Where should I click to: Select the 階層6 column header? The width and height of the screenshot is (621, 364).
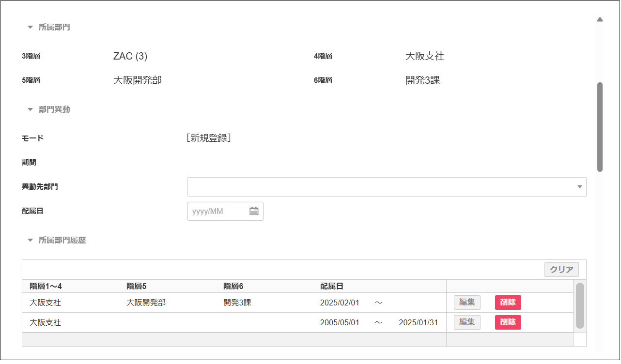[233, 286]
